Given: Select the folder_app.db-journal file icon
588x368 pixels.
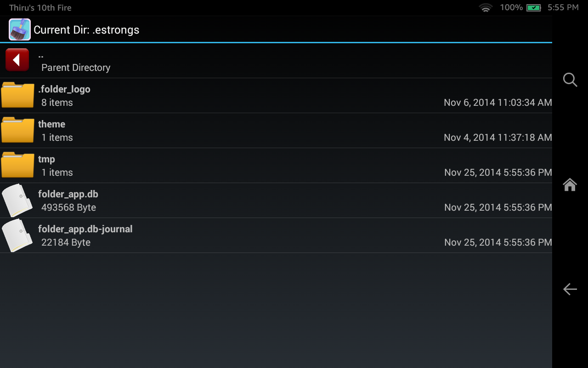Looking at the screenshot, I should click(17, 235).
